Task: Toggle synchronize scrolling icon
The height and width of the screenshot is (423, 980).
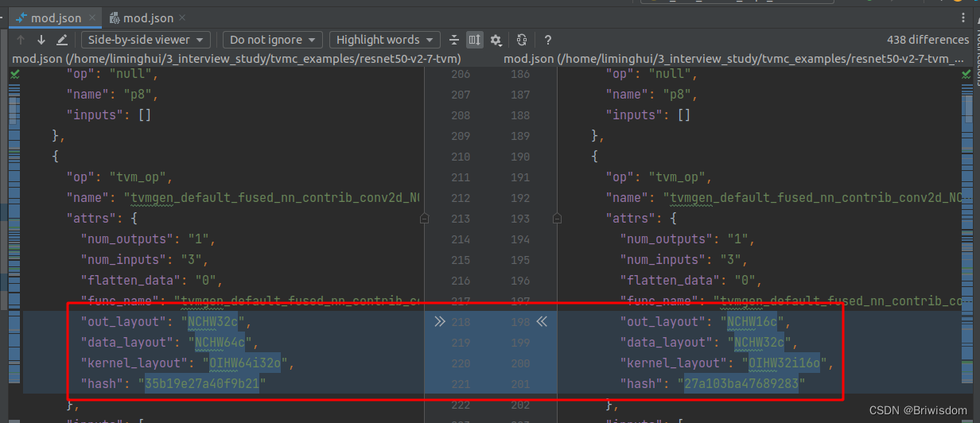Action: 475,40
